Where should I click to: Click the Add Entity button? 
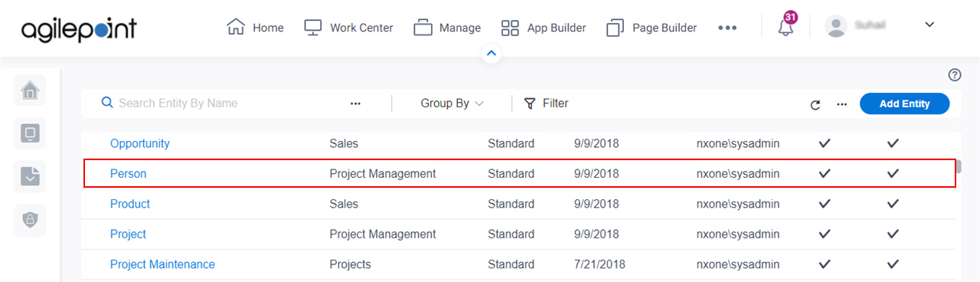(904, 103)
